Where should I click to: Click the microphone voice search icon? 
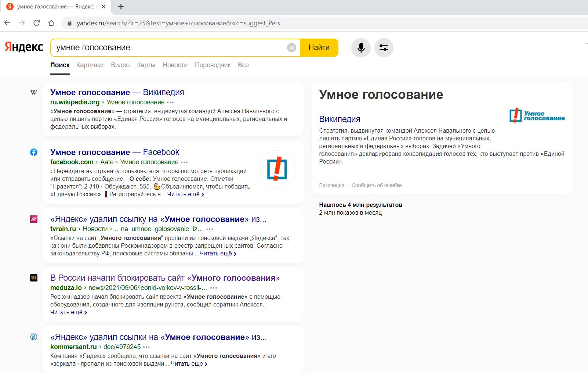point(361,48)
